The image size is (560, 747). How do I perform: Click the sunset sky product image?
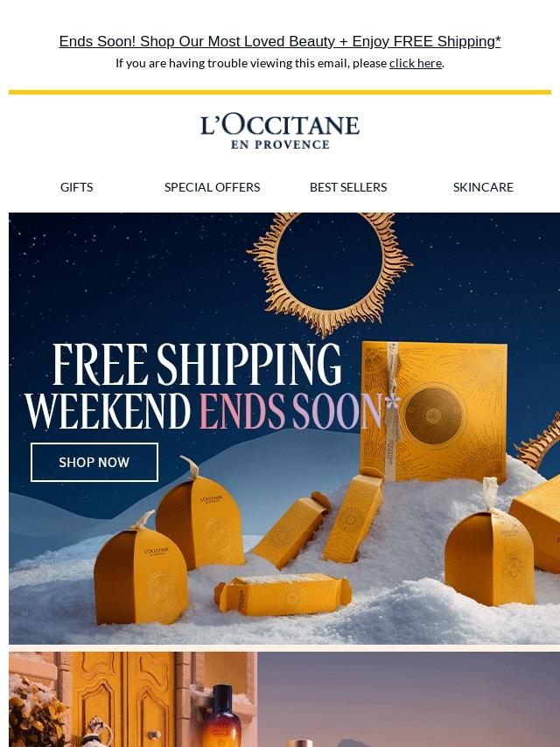click(x=409, y=699)
